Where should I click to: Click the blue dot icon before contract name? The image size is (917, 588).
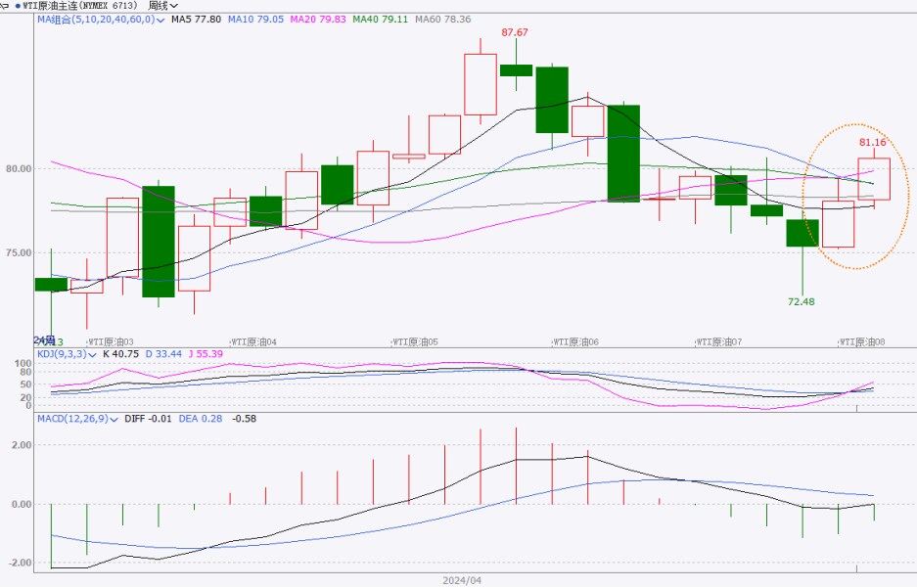click(x=17, y=6)
